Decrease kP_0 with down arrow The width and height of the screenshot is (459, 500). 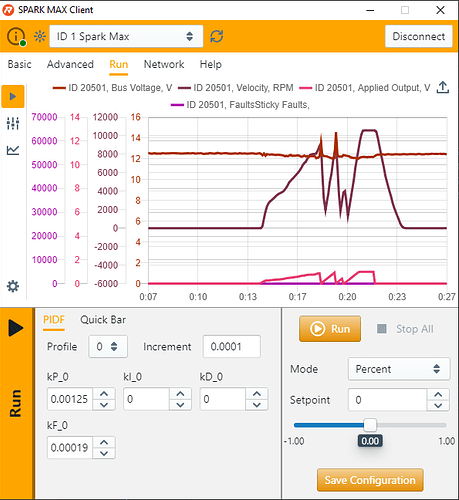[104, 405]
